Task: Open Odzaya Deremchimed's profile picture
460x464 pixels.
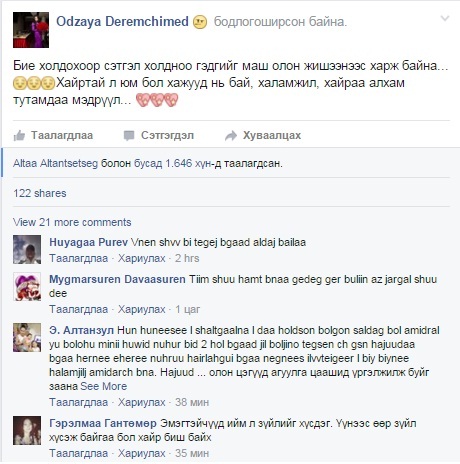Action: point(31,30)
